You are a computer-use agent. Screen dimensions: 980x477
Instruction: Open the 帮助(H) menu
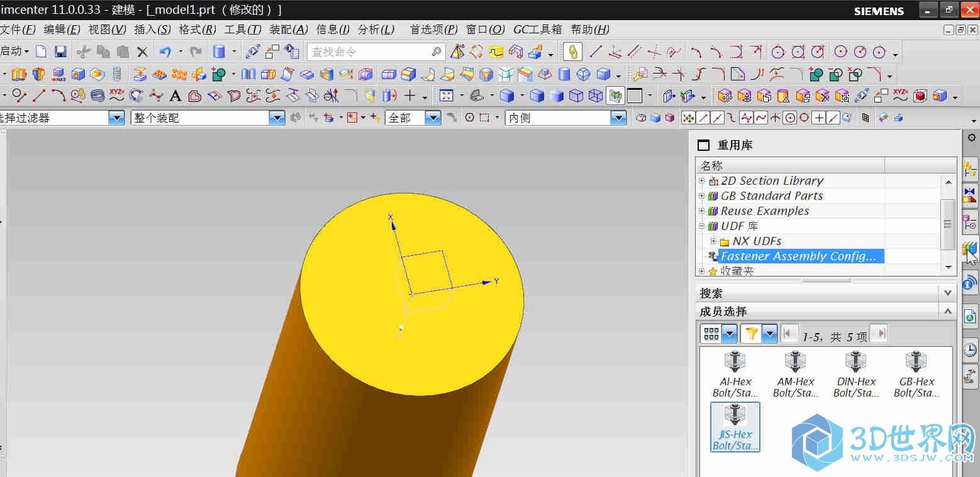click(x=590, y=30)
